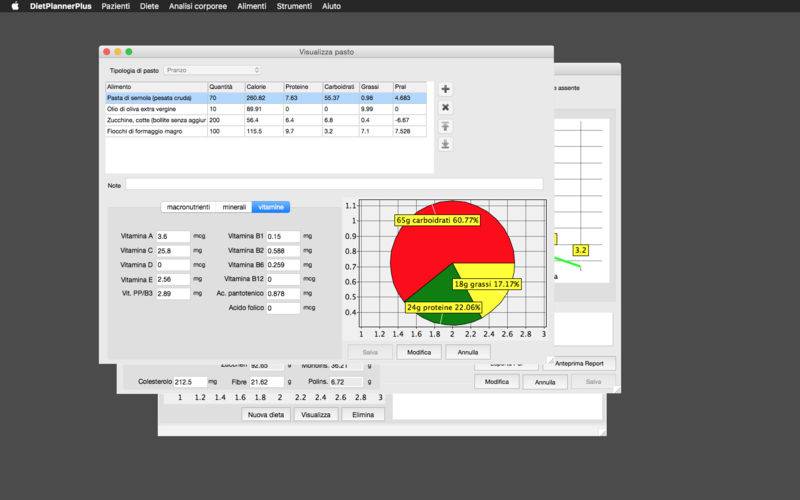Click the Carboidrati column header
The image size is (800, 500).
(x=341, y=87)
